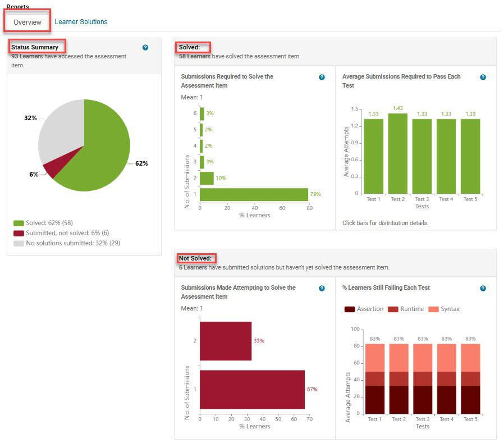Switch to Learner Solutions tab
Image resolution: width=504 pixels, height=443 pixels.
point(81,22)
